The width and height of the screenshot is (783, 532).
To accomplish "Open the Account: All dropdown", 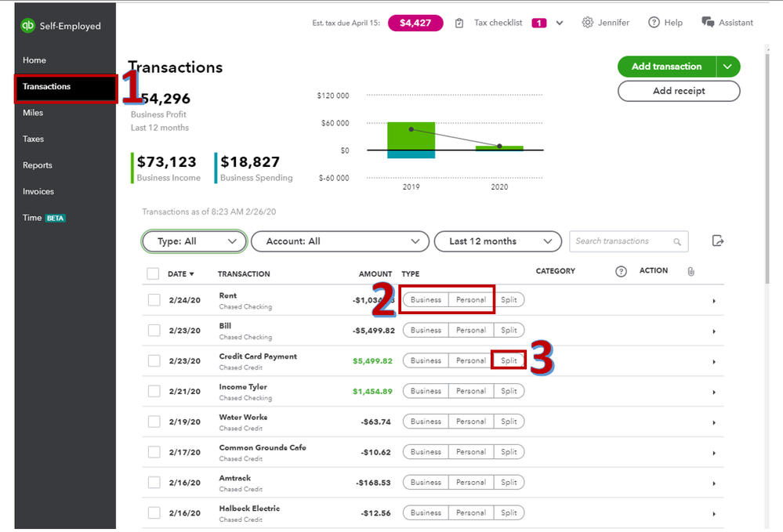I will (340, 241).
